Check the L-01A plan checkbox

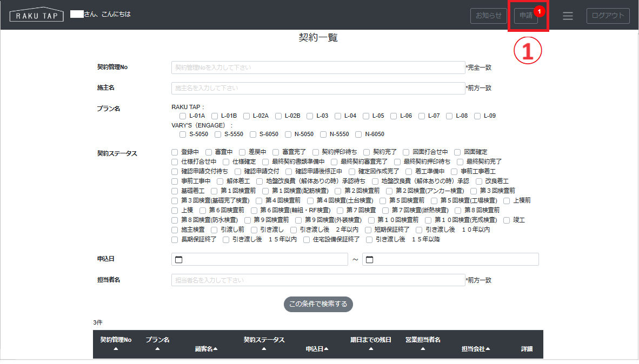click(x=183, y=116)
